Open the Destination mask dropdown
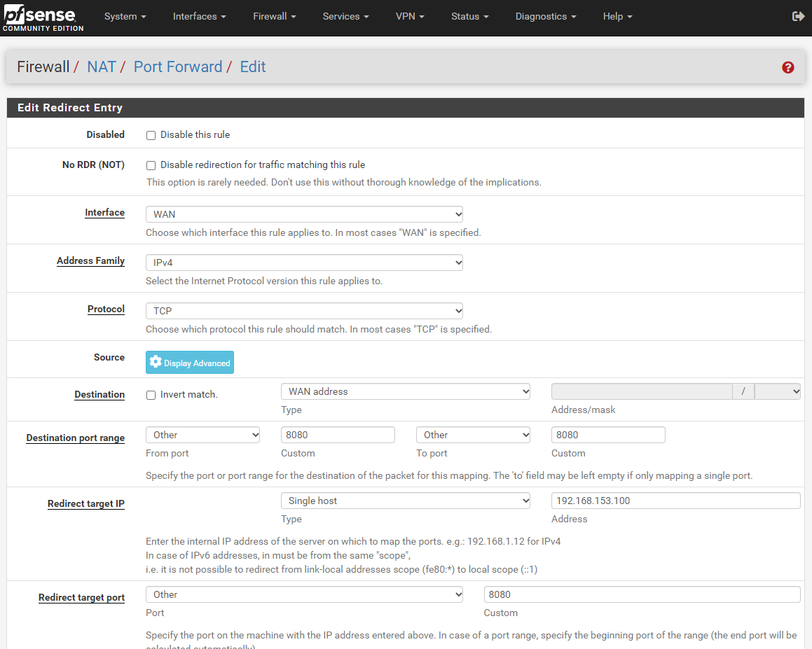812x649 pixels. [777, 391]
